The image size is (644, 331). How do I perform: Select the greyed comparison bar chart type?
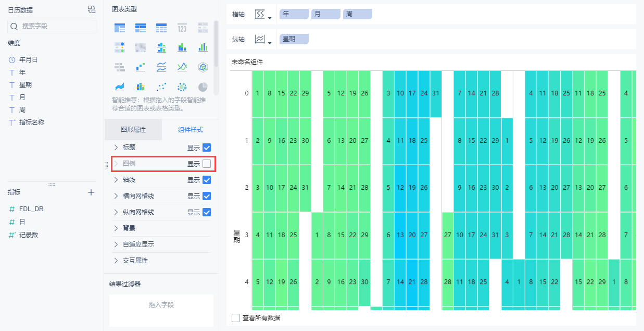tap(120, 67)
